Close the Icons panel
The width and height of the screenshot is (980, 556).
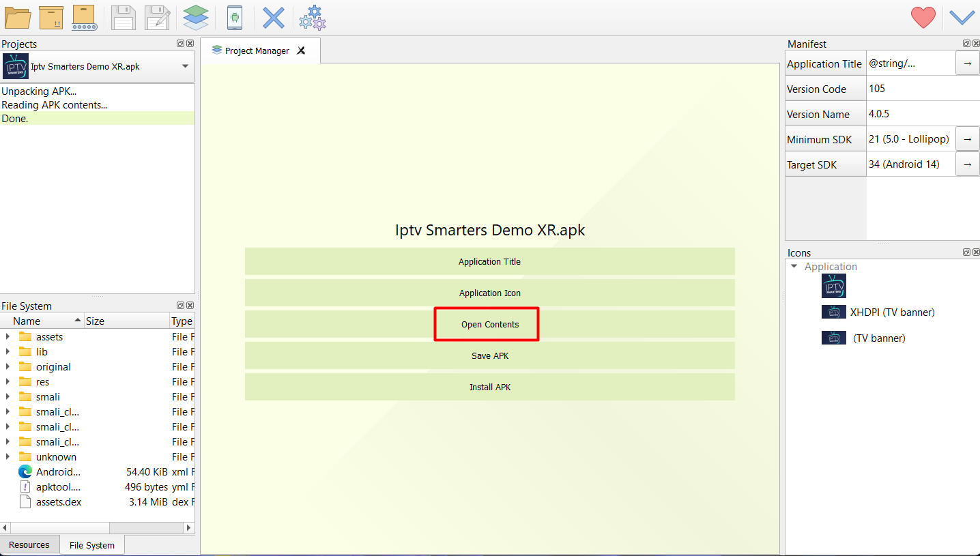976,252
